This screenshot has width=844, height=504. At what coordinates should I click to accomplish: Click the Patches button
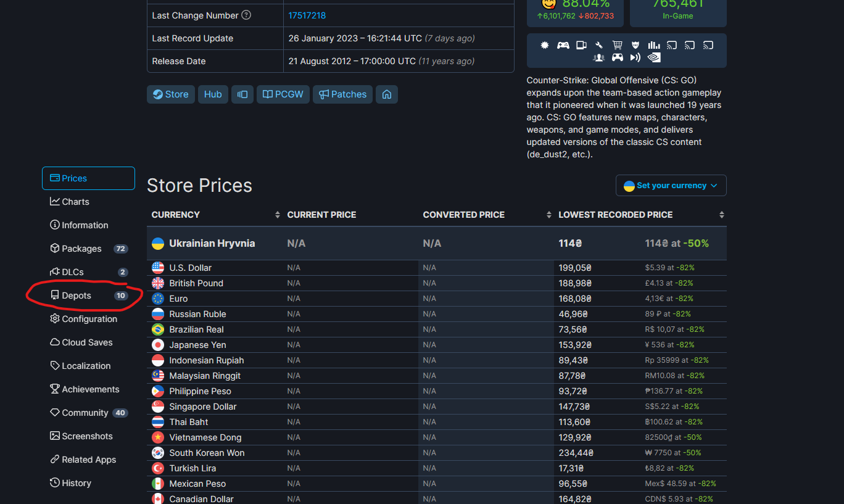pyautogui.click(x=342, y=94)
